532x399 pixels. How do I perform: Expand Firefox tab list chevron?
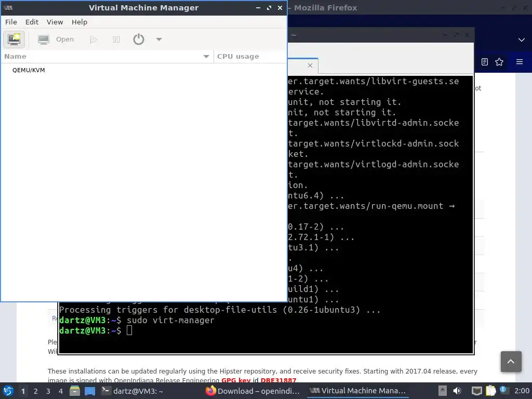pos(522,39)
